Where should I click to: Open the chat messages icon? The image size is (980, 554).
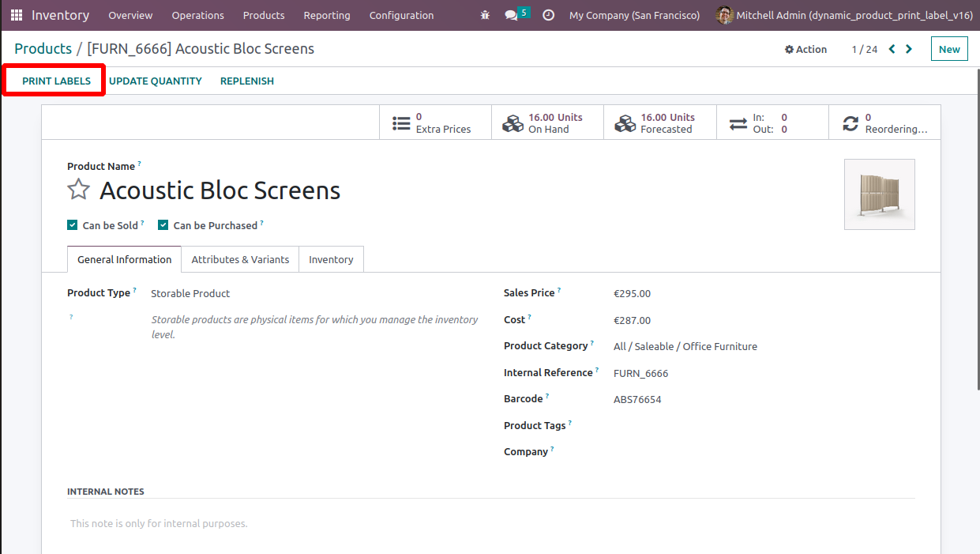tap(512, 15)
